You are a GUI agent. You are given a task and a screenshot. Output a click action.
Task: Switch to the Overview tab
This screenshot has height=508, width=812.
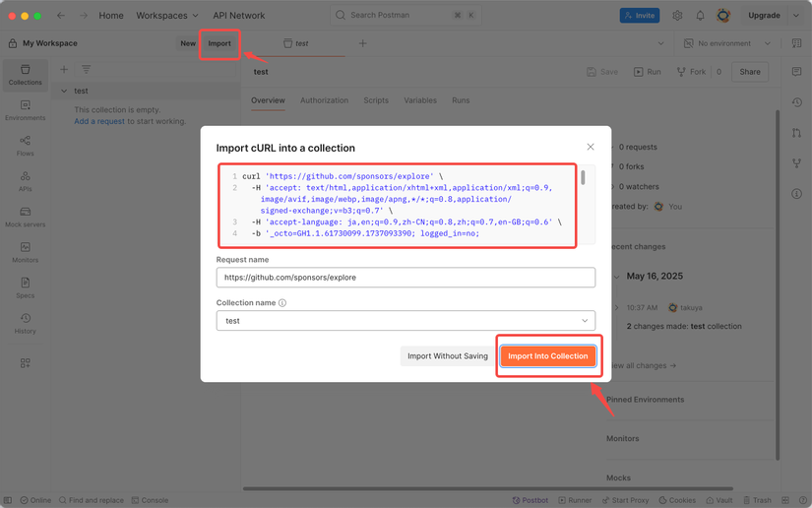[268, 100]
